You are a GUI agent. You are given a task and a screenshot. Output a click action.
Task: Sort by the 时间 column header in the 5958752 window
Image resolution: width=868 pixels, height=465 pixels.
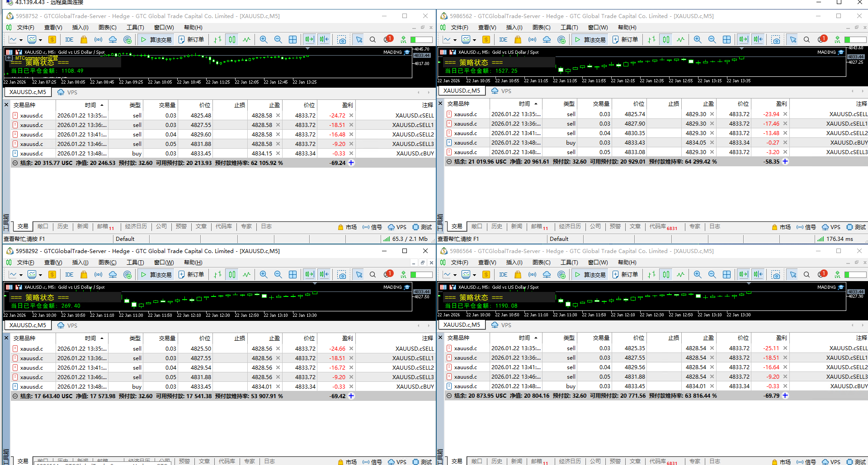[x=82, y=105]
